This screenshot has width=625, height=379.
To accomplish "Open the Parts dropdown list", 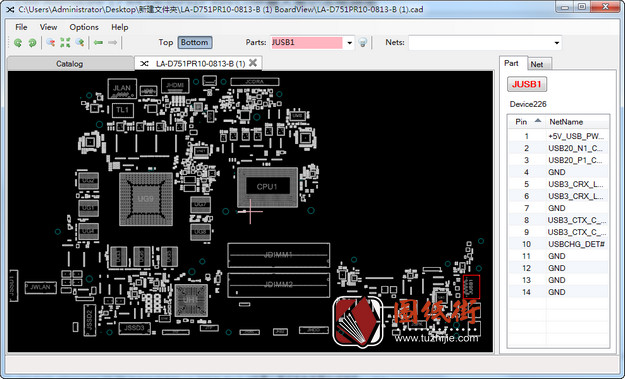I will click(x=350, y=43).
